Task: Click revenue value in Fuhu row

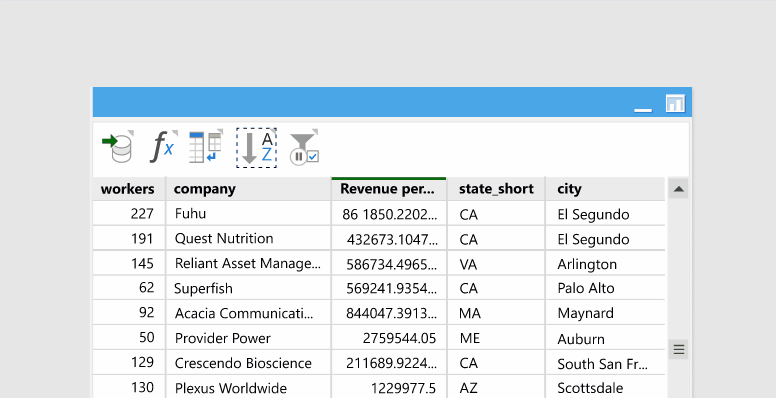Action: tap(389, 214)
